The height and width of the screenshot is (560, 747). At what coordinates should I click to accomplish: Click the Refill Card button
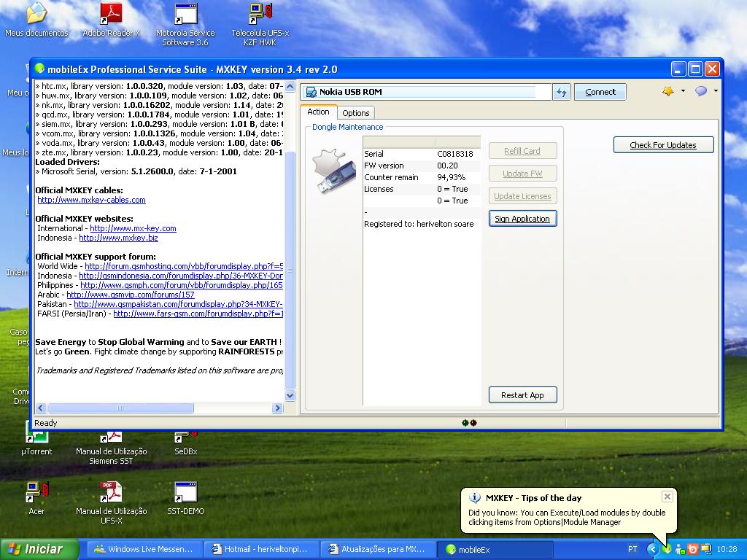tap(522, 151)
